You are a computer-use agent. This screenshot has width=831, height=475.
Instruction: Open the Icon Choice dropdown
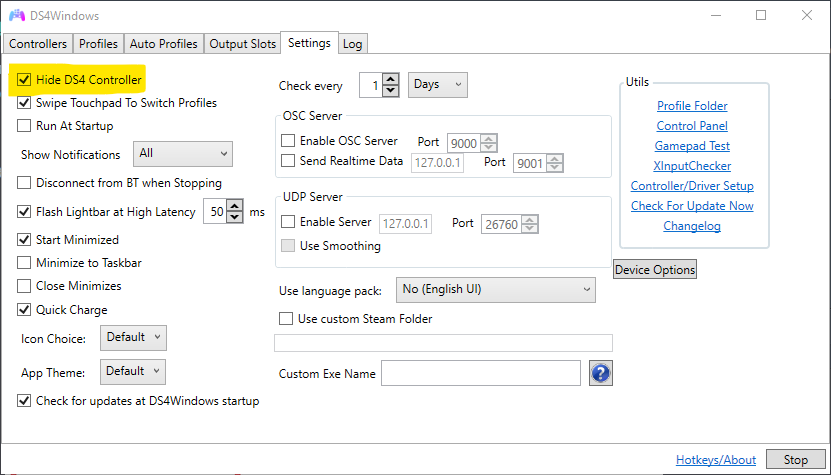click(134, 338)
